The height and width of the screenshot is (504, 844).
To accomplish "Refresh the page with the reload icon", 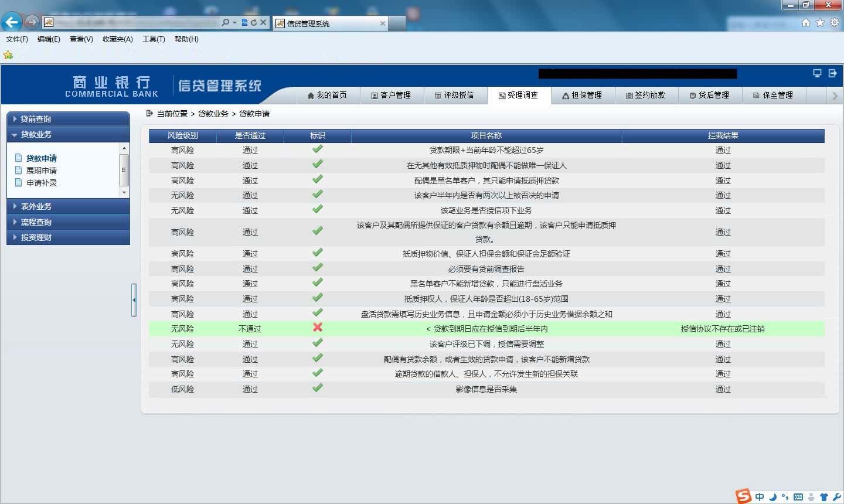I will pyautogui.click(x=254, y=22).
